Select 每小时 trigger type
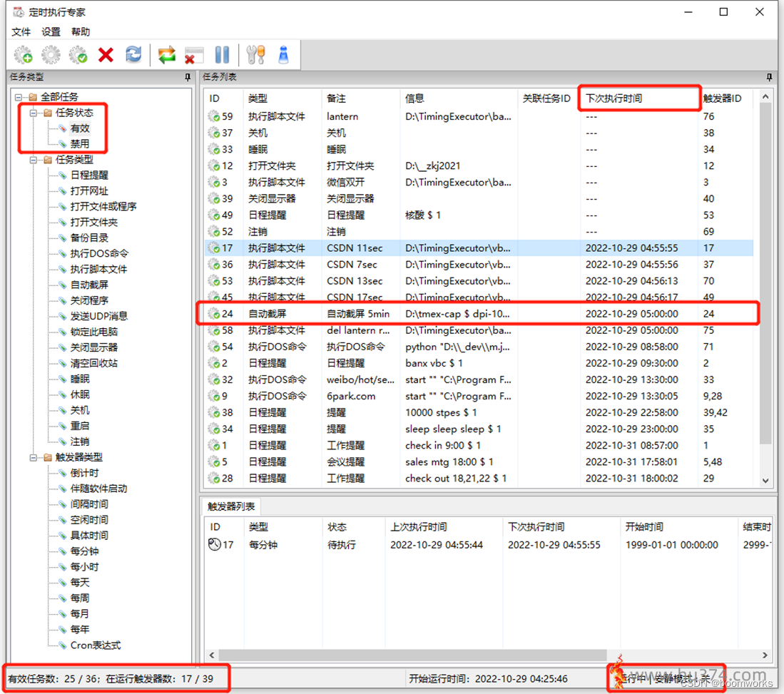This screenshot has height=694, width=784. click(x=84, y=567)
